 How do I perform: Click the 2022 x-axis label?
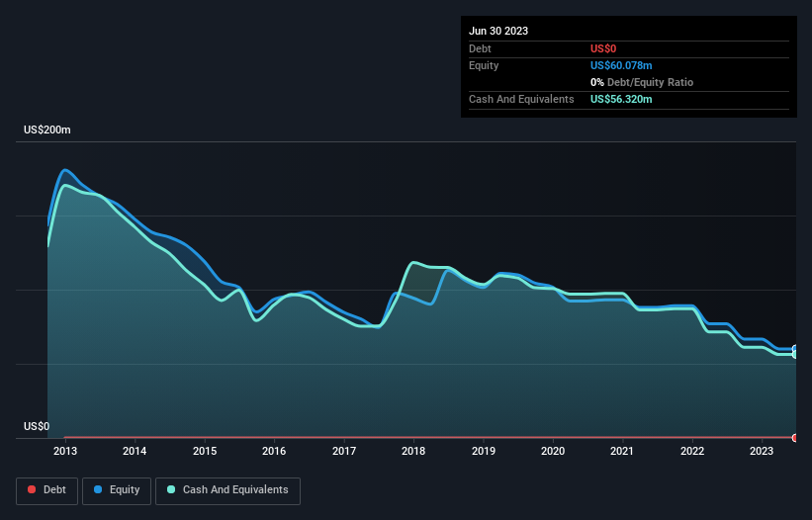[x=692, y=451]
